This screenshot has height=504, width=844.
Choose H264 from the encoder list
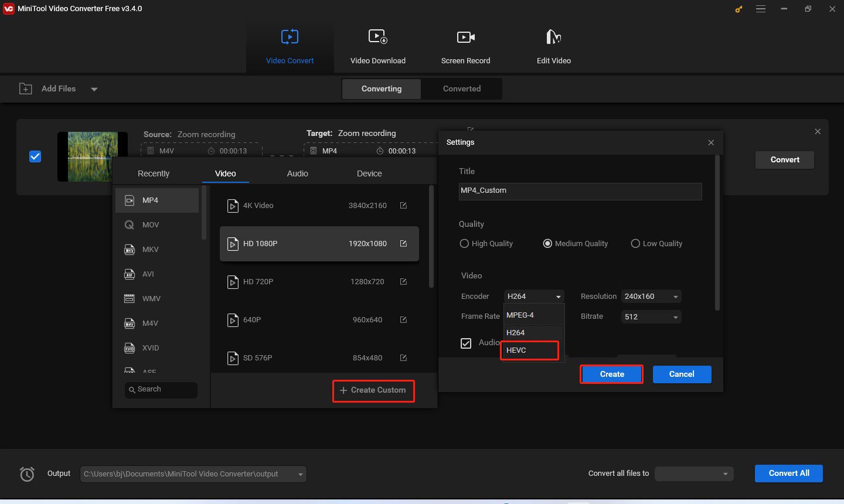(x=534, y=333)
